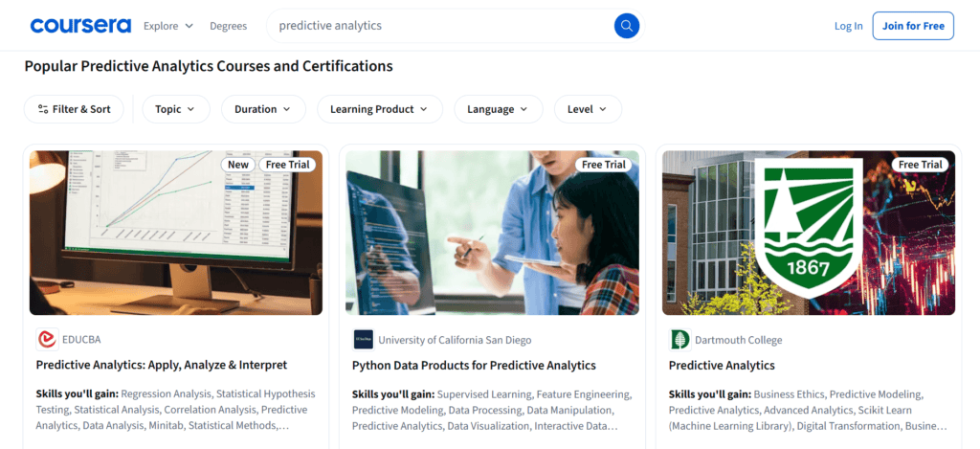The image size is (980, 449).
Task: Expand the Learning Product filter dropdown
Action: point(379,109)
